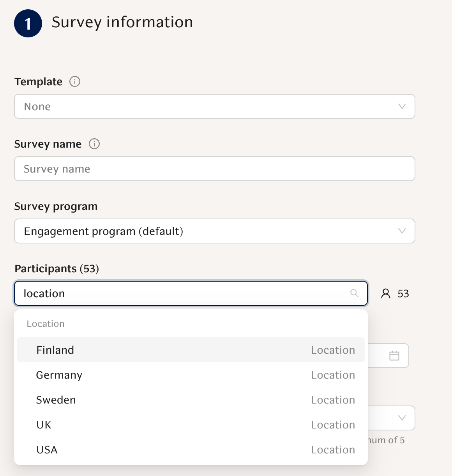Click the search magnifier icon in Participants field
The height and width of the screenshot is (476, 452).
354,293
